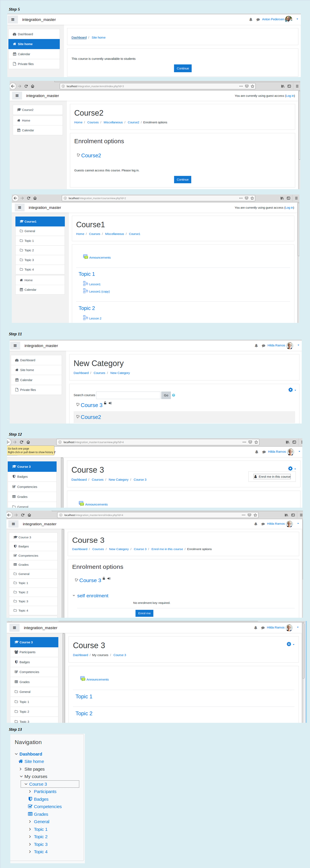
Task: Click browser reload icon beside enrol/index.php?id=3 address
Action: coord(26,86)
